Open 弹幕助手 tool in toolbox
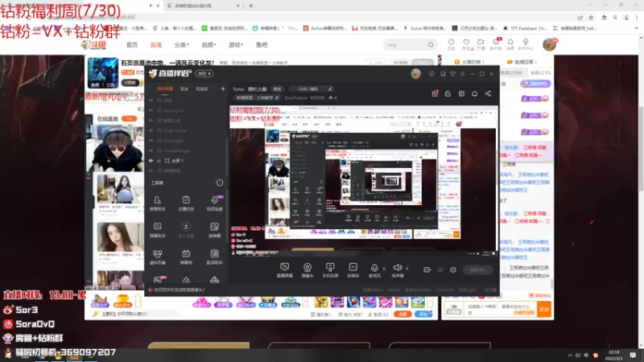The height and width of the screenshot is (362, 644). pyautogui.click(x=157, y=230)
